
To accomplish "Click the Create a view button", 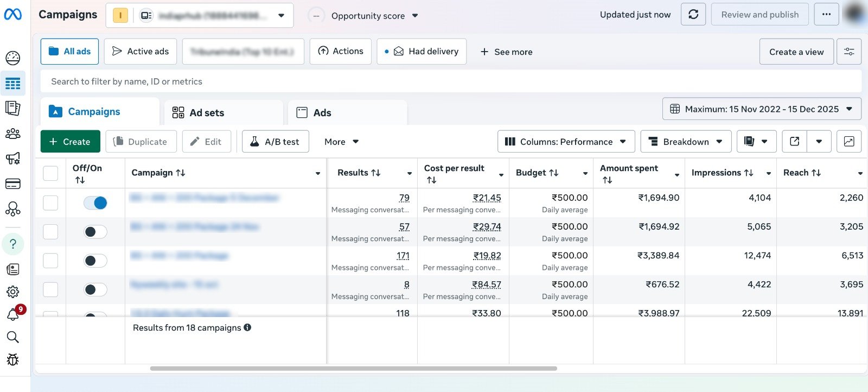I will click(x=796, y=52).
